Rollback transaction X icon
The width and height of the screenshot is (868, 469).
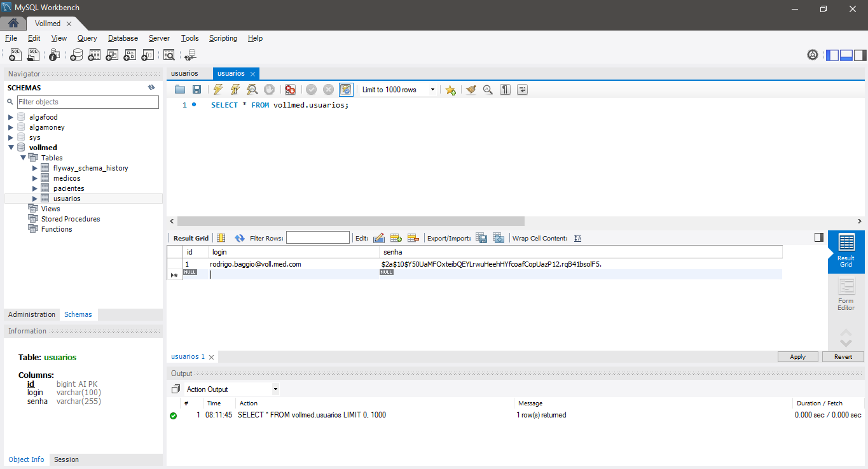(x=329, y=90)
